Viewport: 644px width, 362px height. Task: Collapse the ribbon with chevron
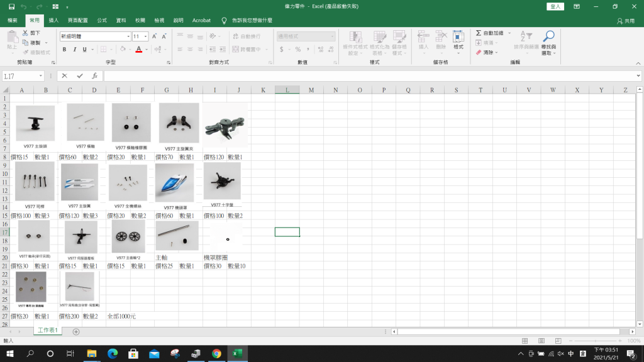[638, 63]
